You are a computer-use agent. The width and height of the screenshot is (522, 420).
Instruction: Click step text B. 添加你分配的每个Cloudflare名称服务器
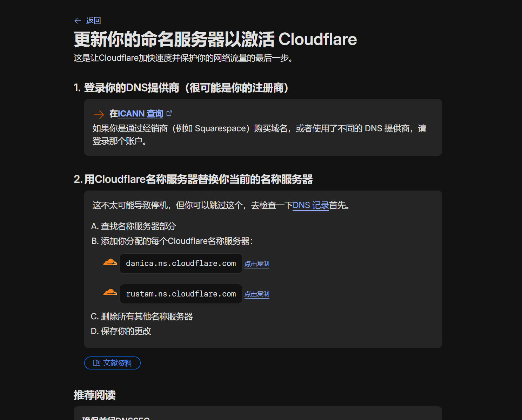pos(172,241)
